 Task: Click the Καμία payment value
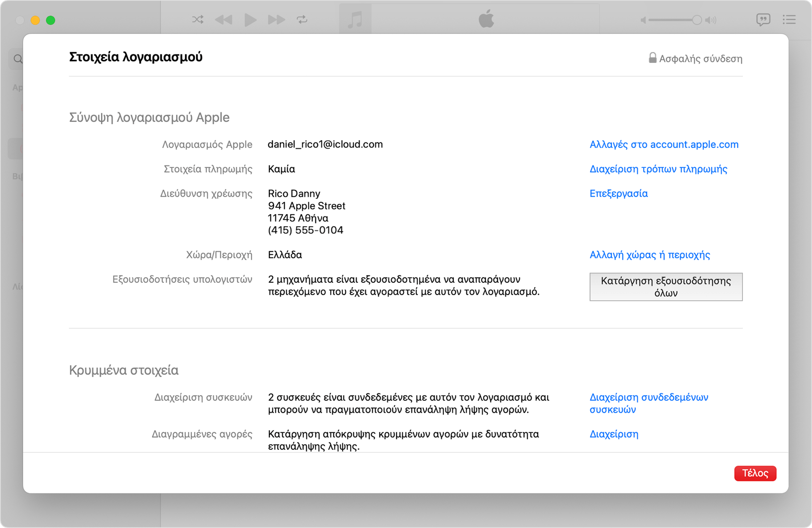[x=281, y=169]
